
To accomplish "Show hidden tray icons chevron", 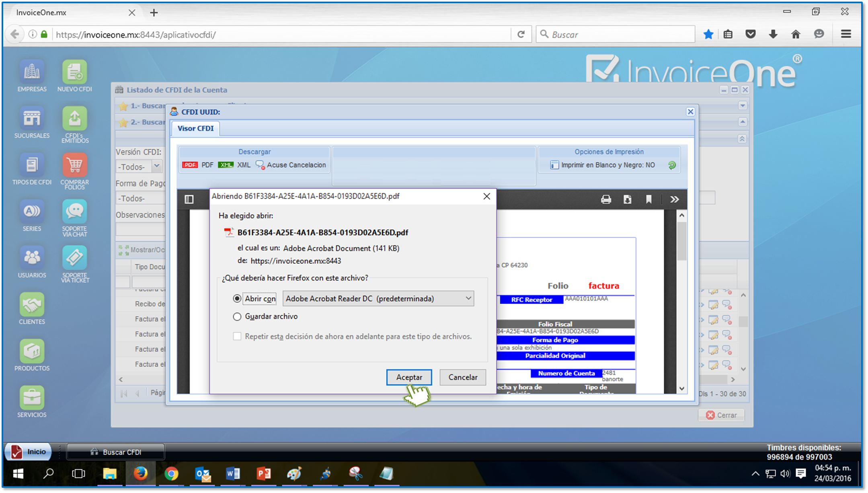I will coord(755,474).
